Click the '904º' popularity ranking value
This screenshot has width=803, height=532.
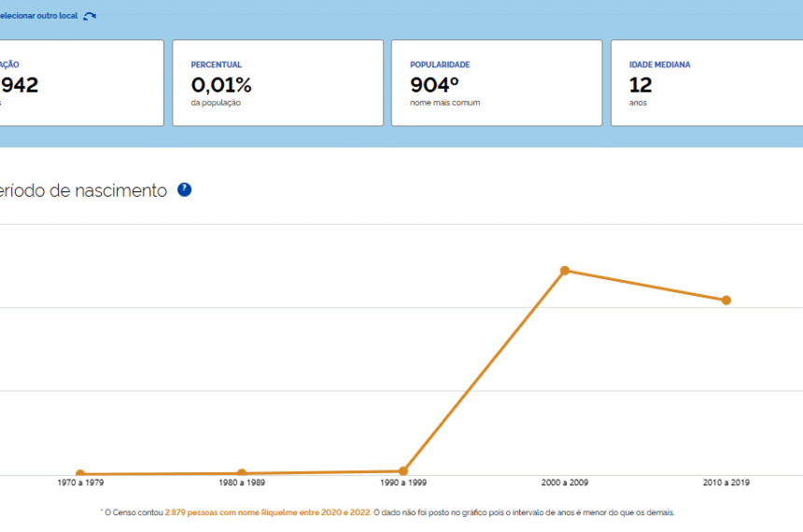(434, 85)
